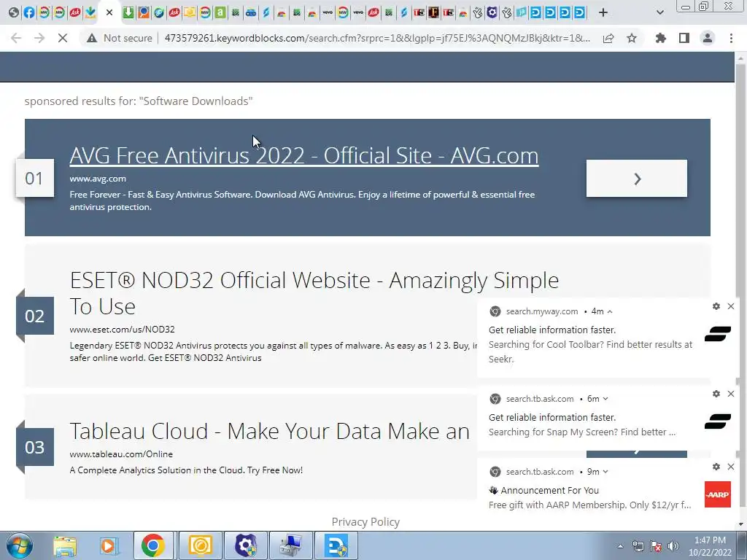Open a new tab with plus button

tap(603, 13)
